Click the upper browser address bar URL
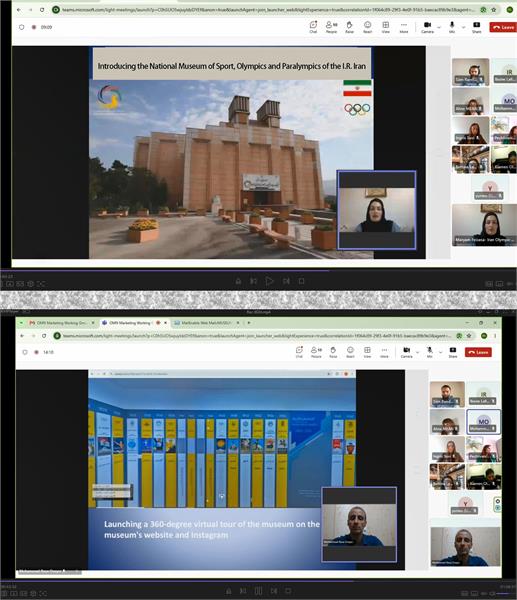This screenshot has width=517, height=600. pyautogui.click(x=268, y=10)
